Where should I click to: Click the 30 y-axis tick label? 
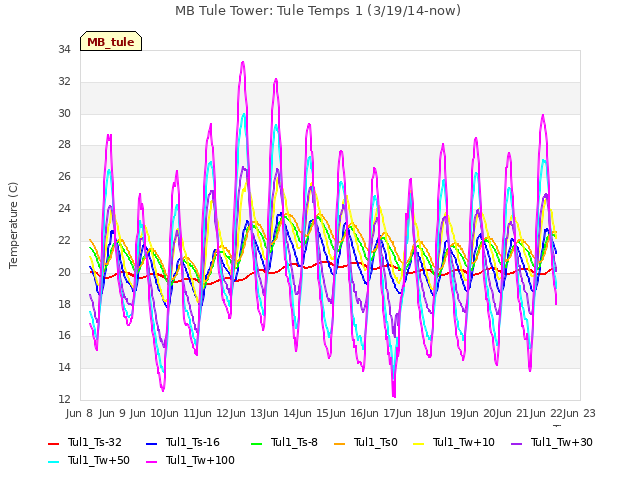(64, 113)
